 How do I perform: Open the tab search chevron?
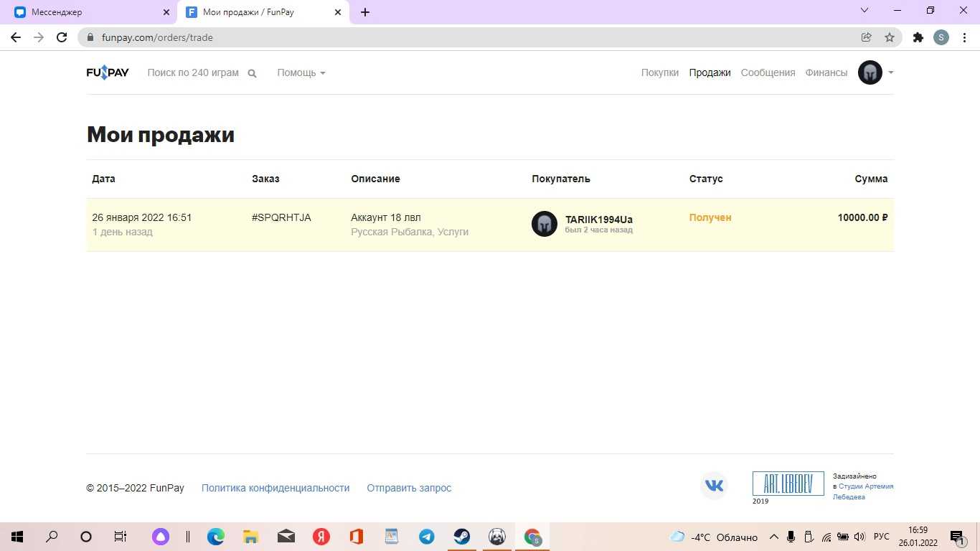(864, 11)
